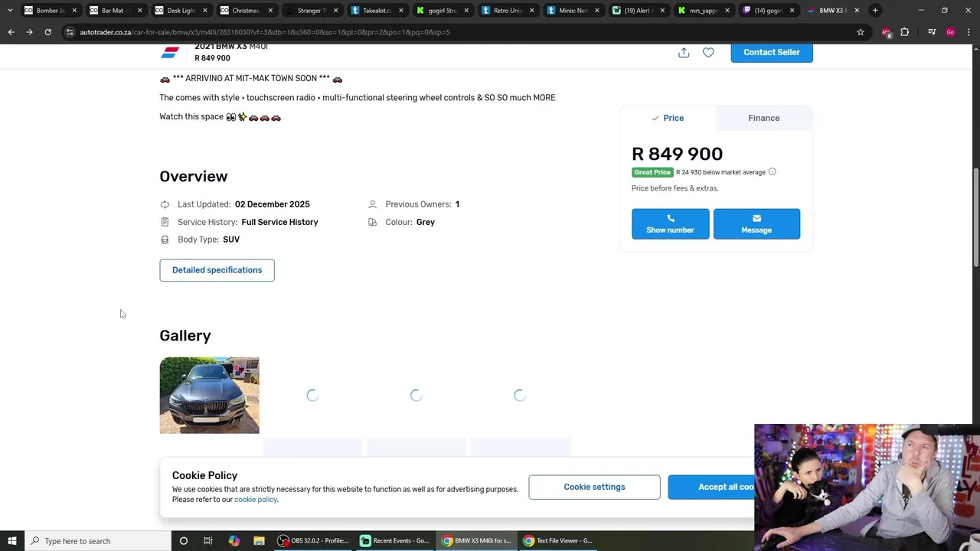This screenshot has height=551, width=980.
Task: Click the 'Overview' heading
Action: 194,176
